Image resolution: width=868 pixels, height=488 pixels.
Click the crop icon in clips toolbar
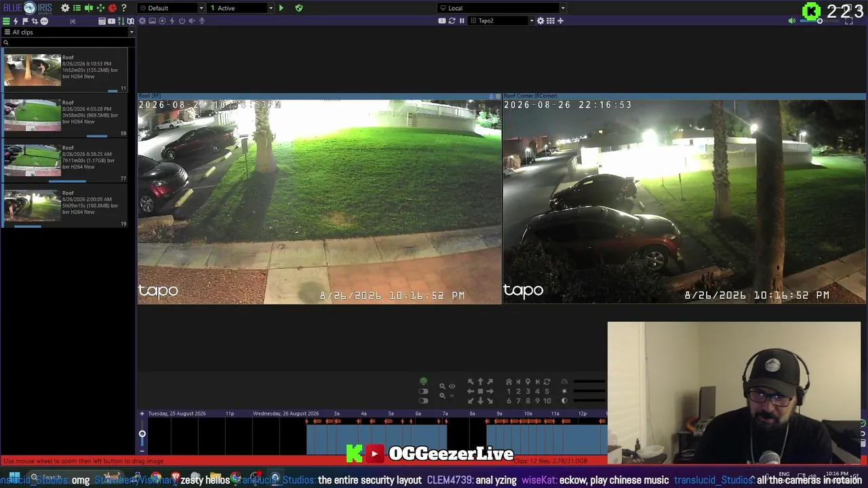(x=35, y=21)
